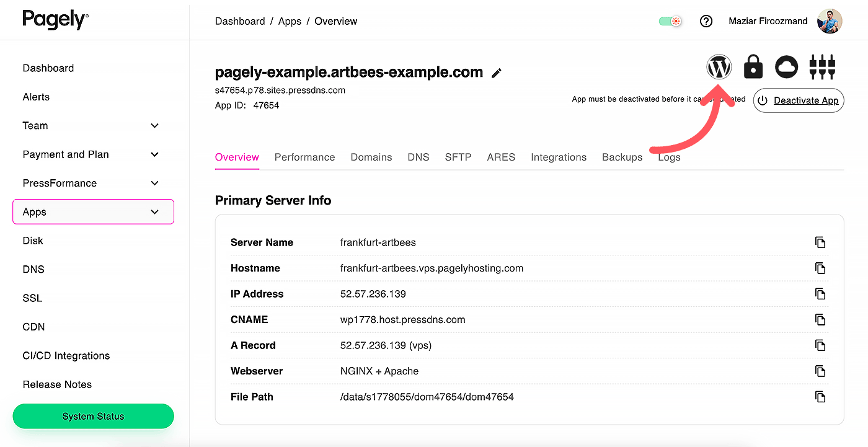Click the Deactivate App button
868x447 pixels.
coord(799,100)
